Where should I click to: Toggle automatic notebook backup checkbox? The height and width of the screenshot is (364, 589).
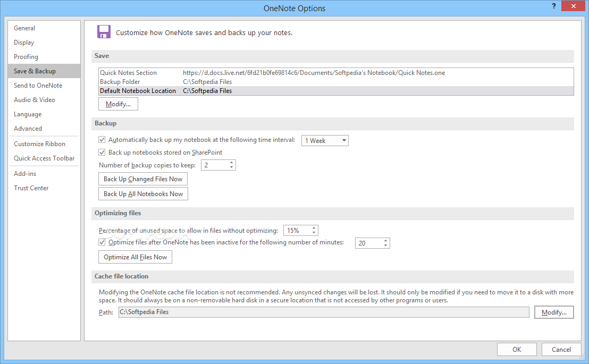click(x=102, y=140)
